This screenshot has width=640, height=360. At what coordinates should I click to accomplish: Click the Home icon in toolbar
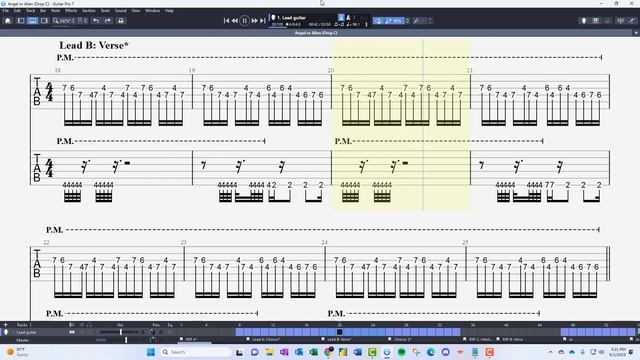(7, 21)
